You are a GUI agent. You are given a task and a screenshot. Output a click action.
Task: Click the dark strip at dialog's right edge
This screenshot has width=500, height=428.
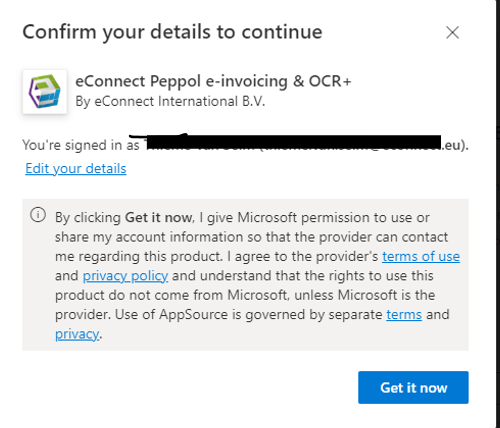click(498, 214)
